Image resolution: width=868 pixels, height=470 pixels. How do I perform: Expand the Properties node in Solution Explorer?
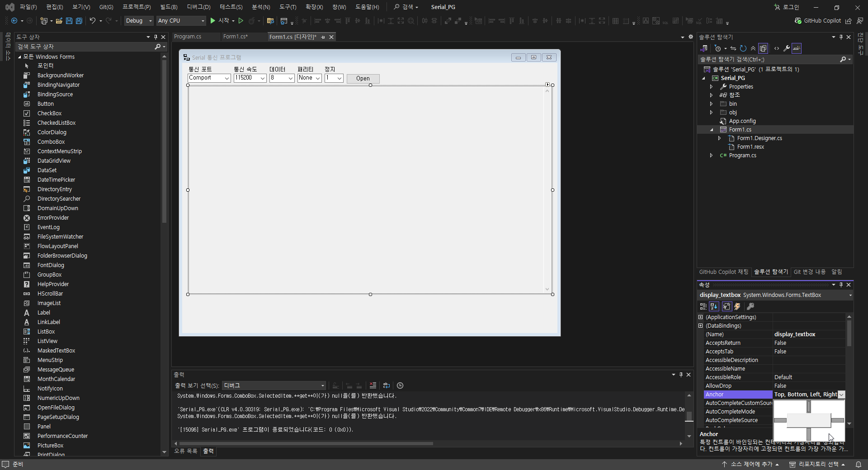point(711,87)
